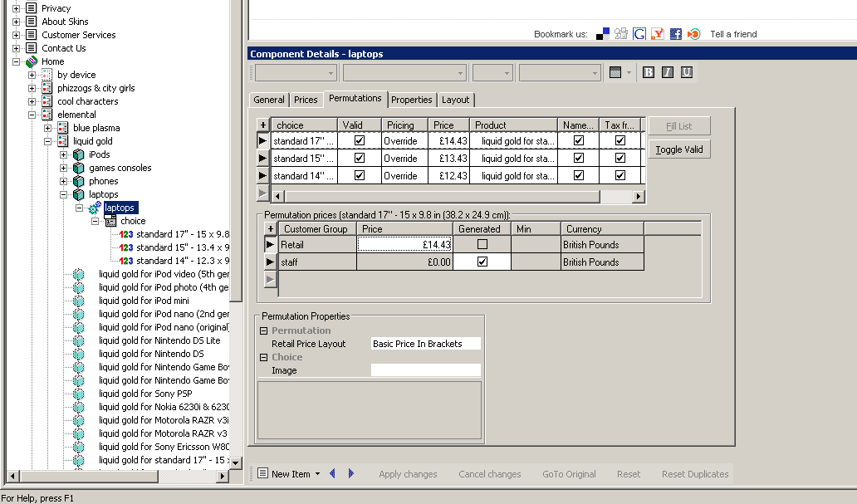Click right arrow of permutations grid scrollbar
Viewport: 857px width, 504px height.
coord(639,197)
